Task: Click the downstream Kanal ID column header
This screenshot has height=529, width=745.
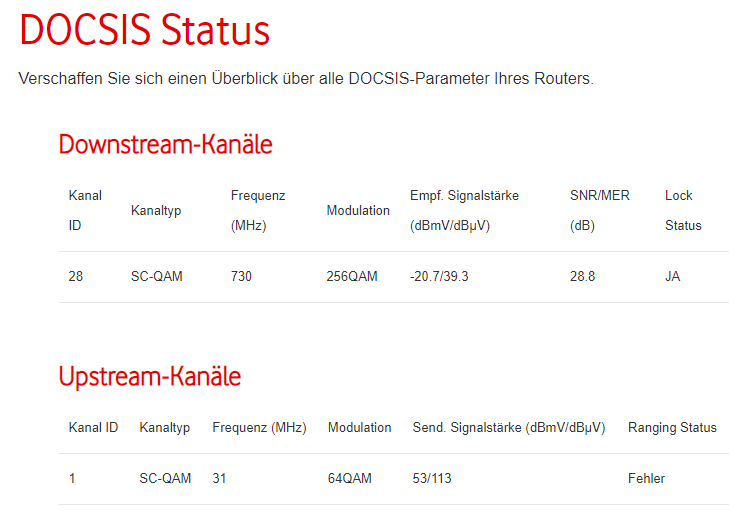Action: 85,211
